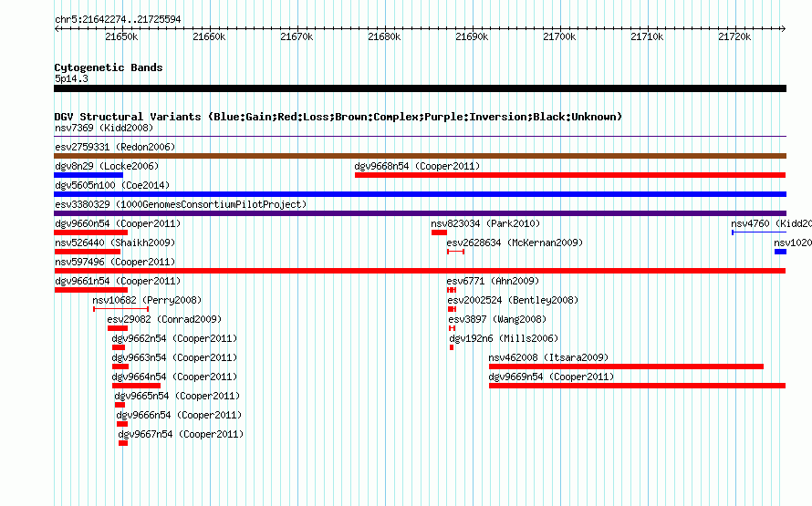The height and width of the screenshot is (506, 812).
Task: Open the dgv9667n54 (Cooper2011) label
Action: click(x=181, y=434)
